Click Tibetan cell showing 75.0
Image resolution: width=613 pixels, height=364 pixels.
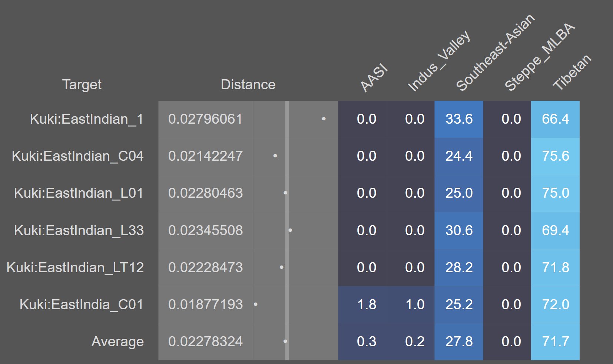click(555, 193)
